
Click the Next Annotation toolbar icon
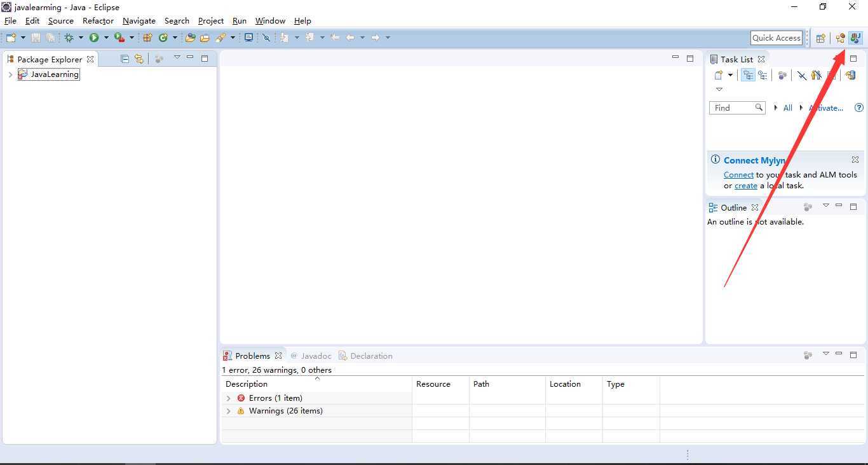(x=285, y=38)
